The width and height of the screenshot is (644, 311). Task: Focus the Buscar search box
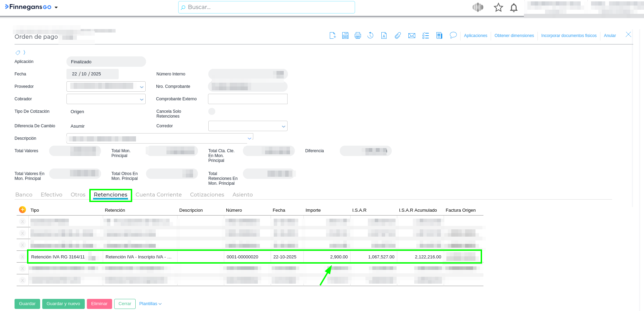(x=266, y=7)
